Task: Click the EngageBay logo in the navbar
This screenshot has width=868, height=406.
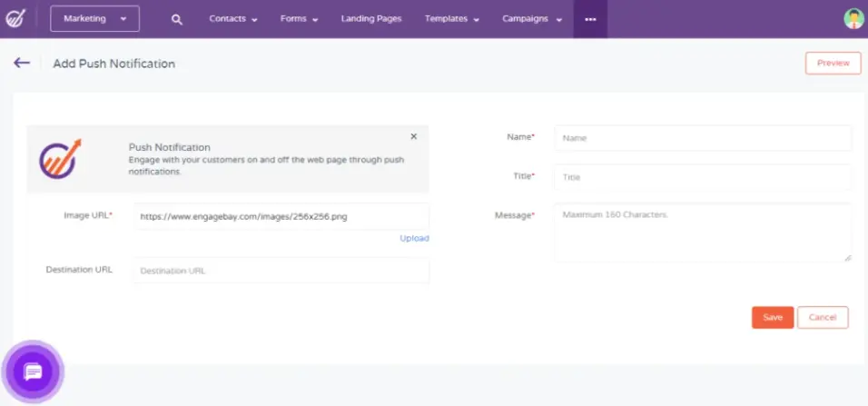Action: [16, 19]
